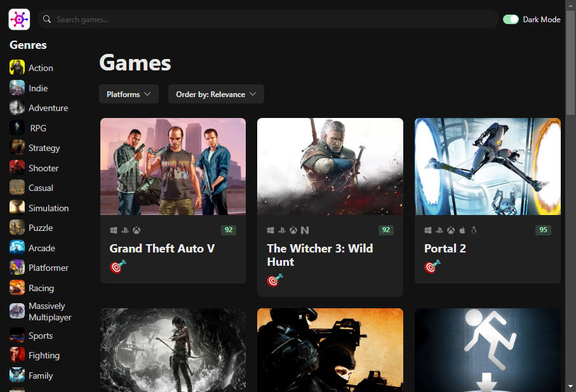This screenshot has height=392, width=576.
Task: Click The Witcher 3: Wild Hunt title
Action: [x=319, y=255]
